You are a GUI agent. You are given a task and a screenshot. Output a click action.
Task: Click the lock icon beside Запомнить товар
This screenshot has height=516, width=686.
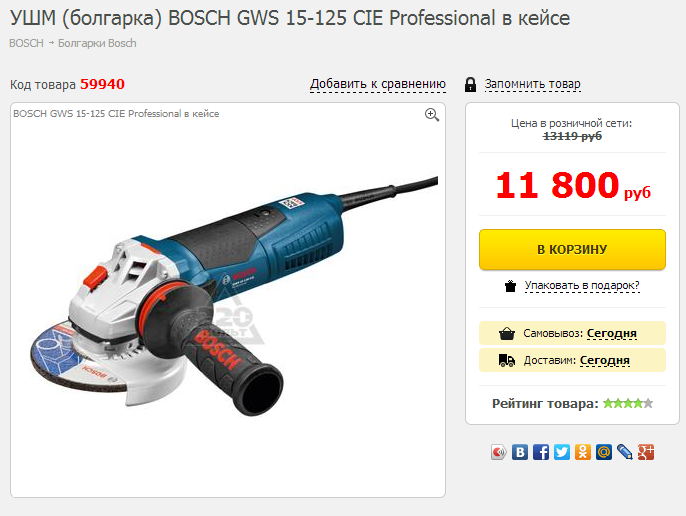(470, 84)
